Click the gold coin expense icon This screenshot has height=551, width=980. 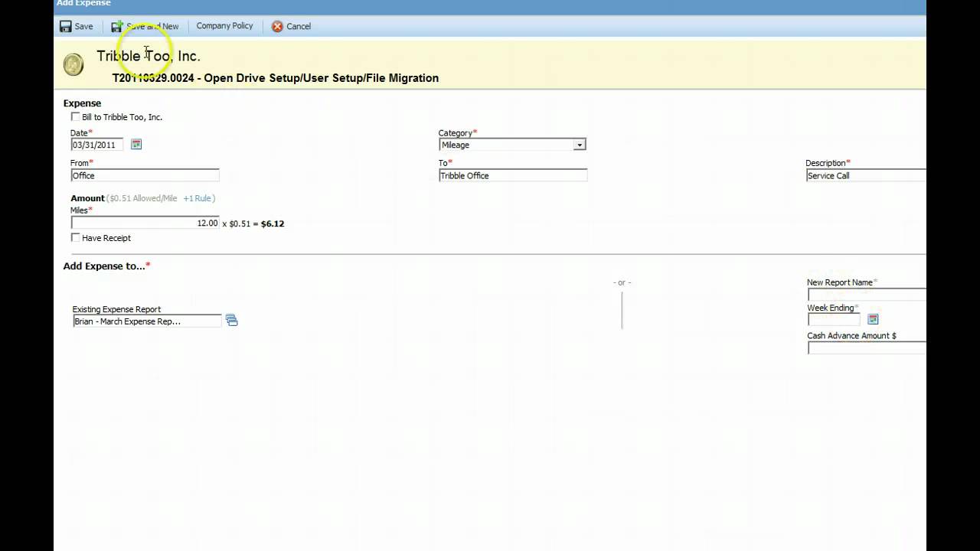pos(73,64)
